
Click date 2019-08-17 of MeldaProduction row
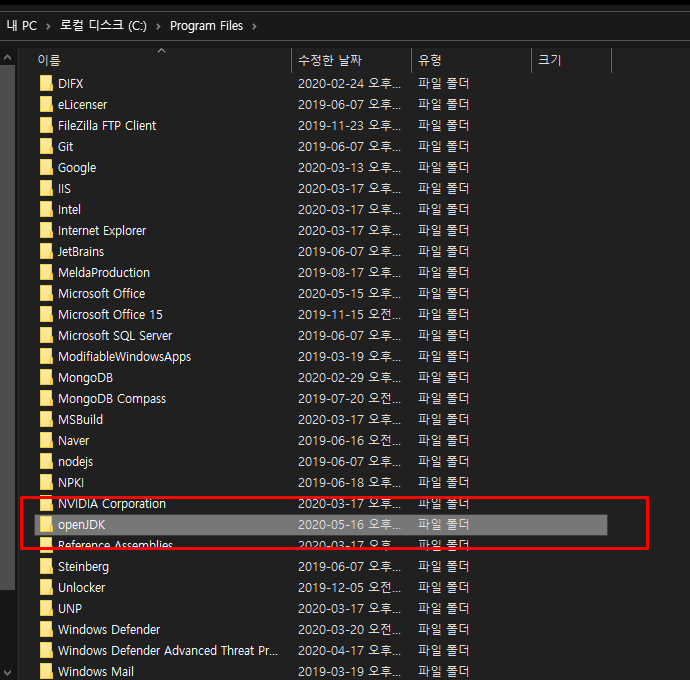tap(349, 272)
